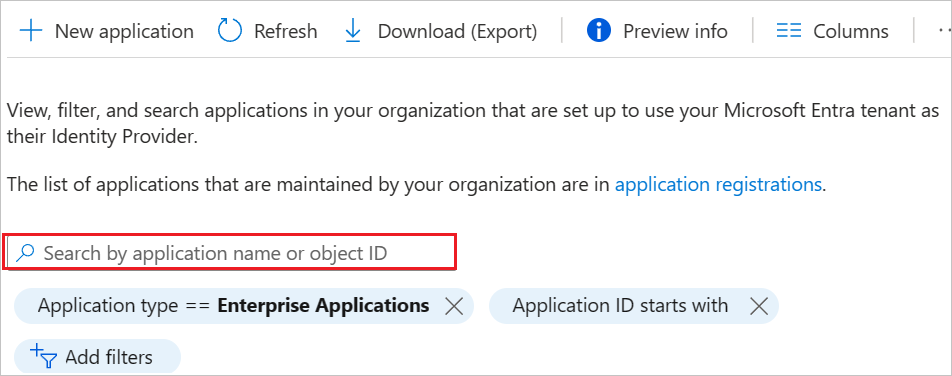This screenshot has width=952, height=376.
Task: Click the blue Preview info icon
Action: (x=599, y=31)
